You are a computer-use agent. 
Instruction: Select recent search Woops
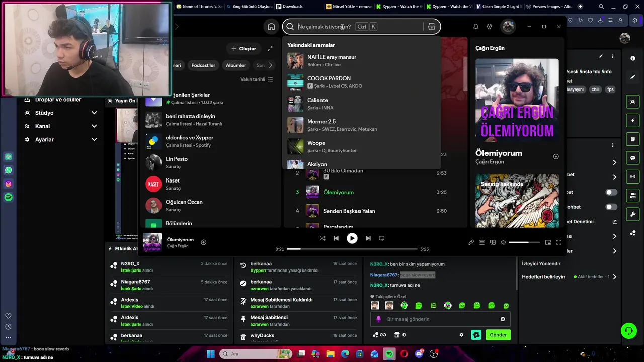(x=362, y=146)
